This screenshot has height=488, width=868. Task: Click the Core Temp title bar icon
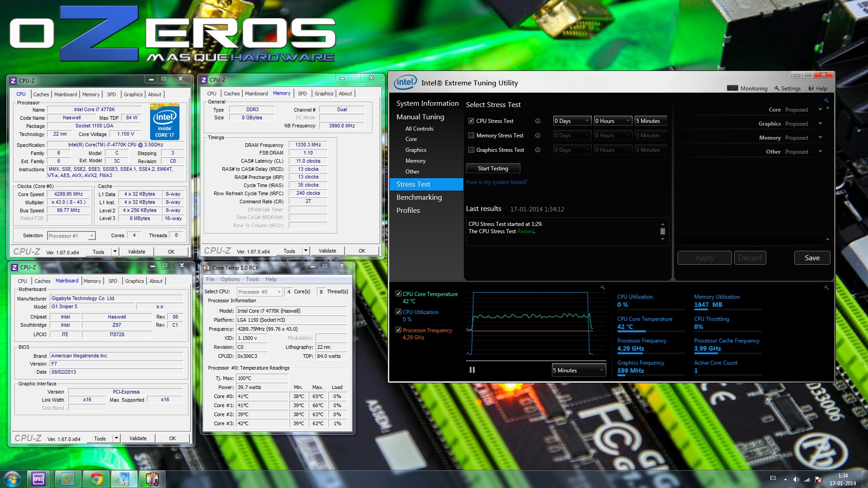coord(207,267)
